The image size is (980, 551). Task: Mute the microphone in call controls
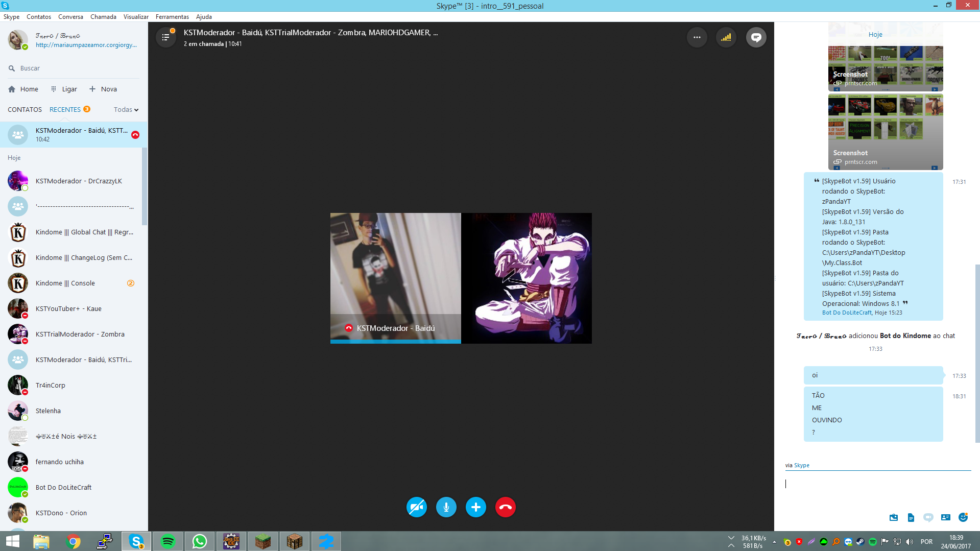coord(446,507)
